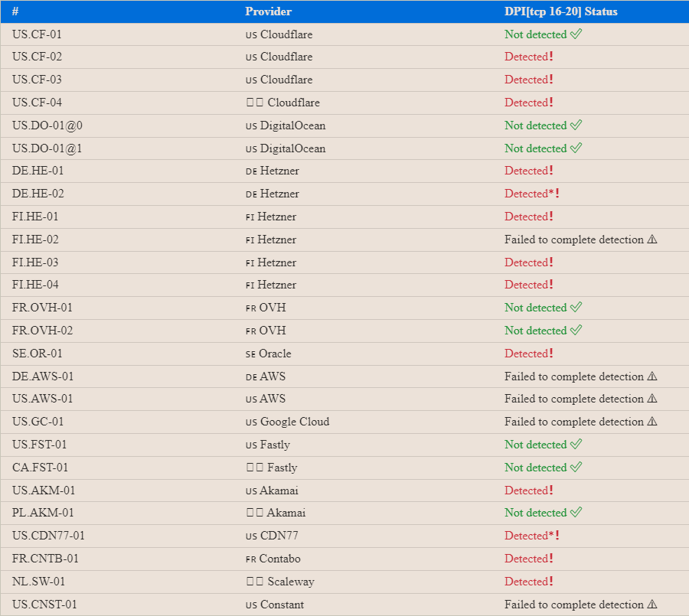
Task: Click the red exclamation in US.CF-02 status
Action: (x=551, y=56)
